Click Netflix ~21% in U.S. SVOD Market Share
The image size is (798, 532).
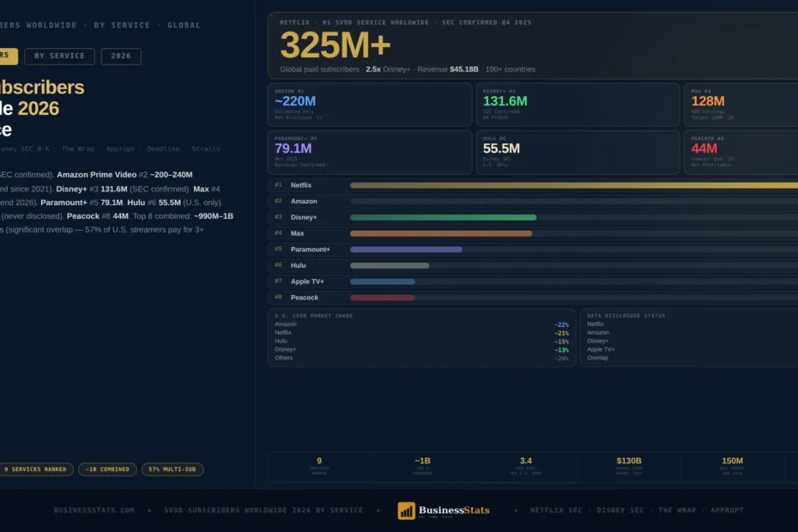[421, 332]
